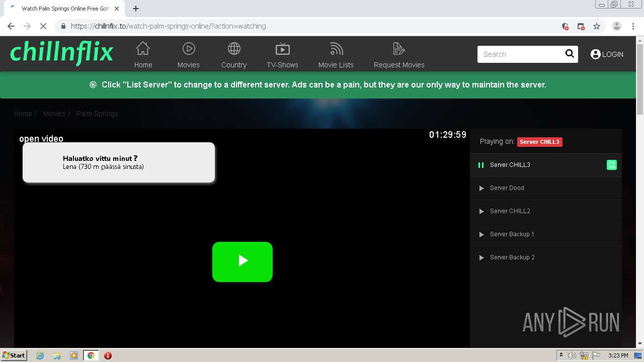644x362 pixels.
Task: Show hidden tray icons arrow
Action: tap(561, 355)
